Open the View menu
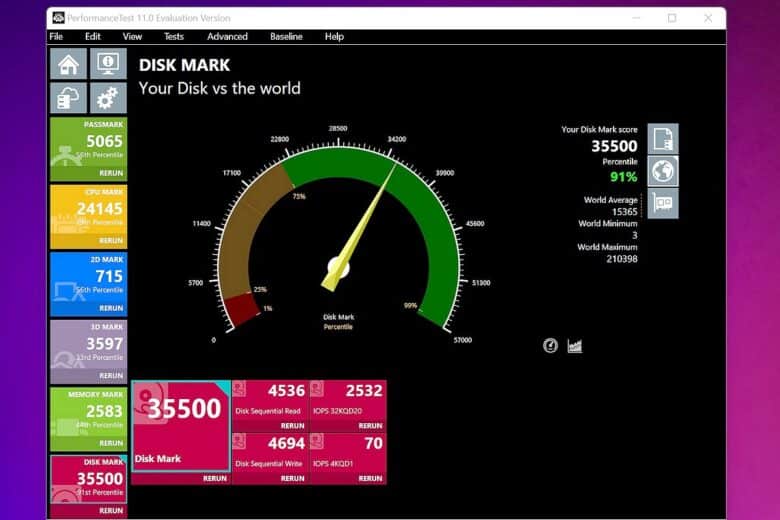Image resolution: width=780 pixels, height=520 pixels. tap(132, 36)
